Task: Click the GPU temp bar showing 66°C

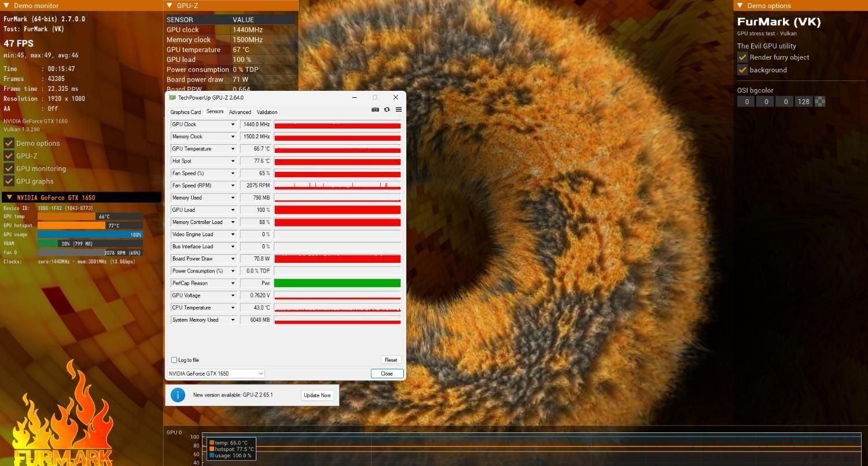Action: pyautogui.click(x=90, y=217)
